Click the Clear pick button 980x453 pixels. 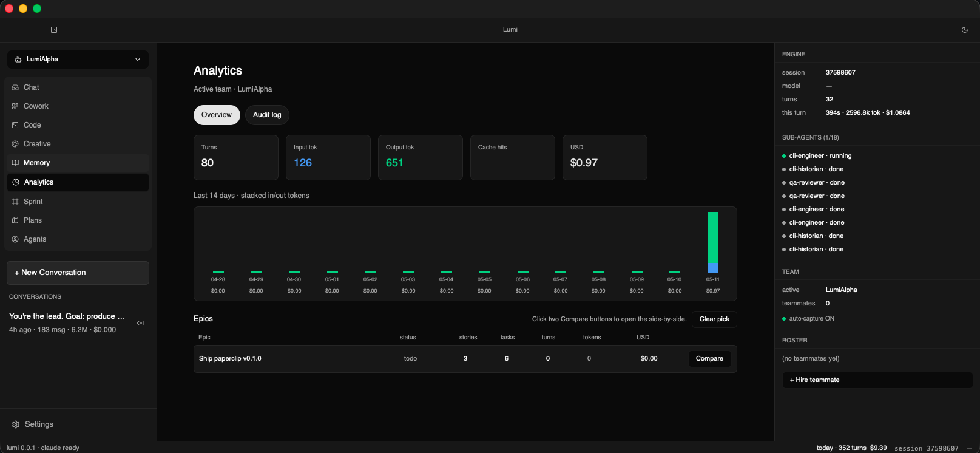coord(714,319)
